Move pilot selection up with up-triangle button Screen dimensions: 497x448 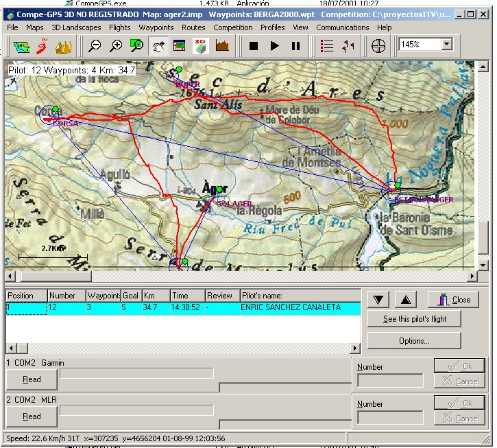[406, 300]
